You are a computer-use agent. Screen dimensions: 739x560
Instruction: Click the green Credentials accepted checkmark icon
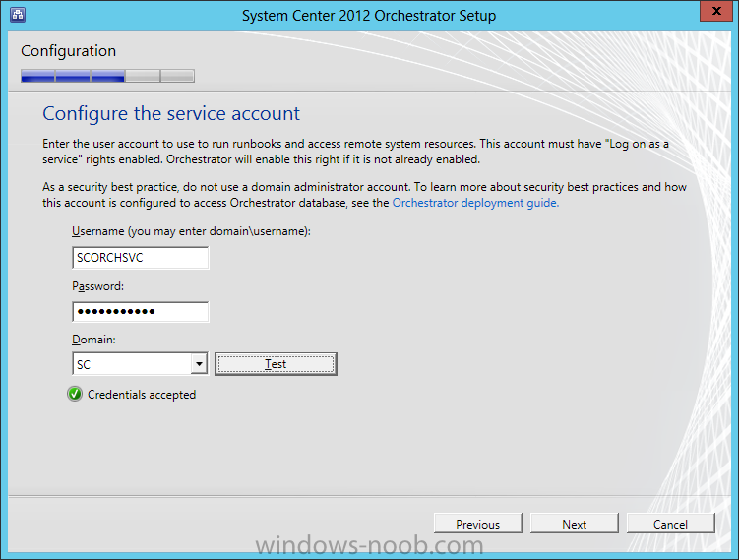75,394
